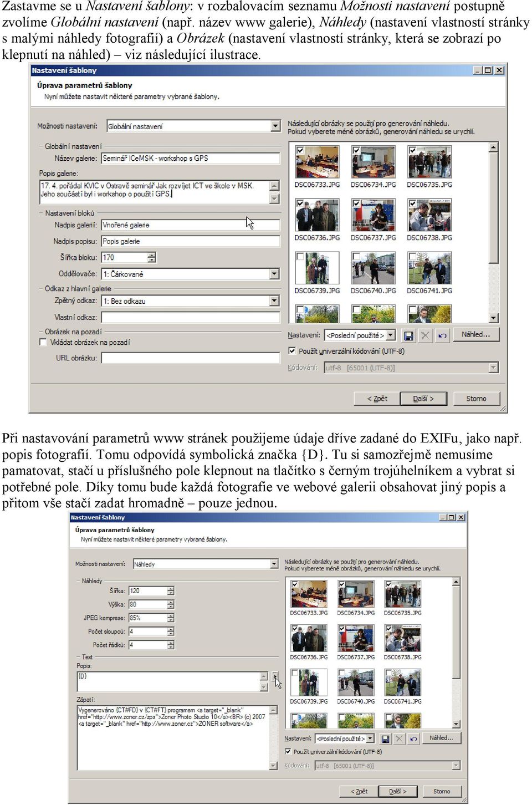The height and width of the screenshot is (805, 532).
Task: Select DSC06740.JPG thumbnail in Náhledy dialog
Action: (356, 683)
